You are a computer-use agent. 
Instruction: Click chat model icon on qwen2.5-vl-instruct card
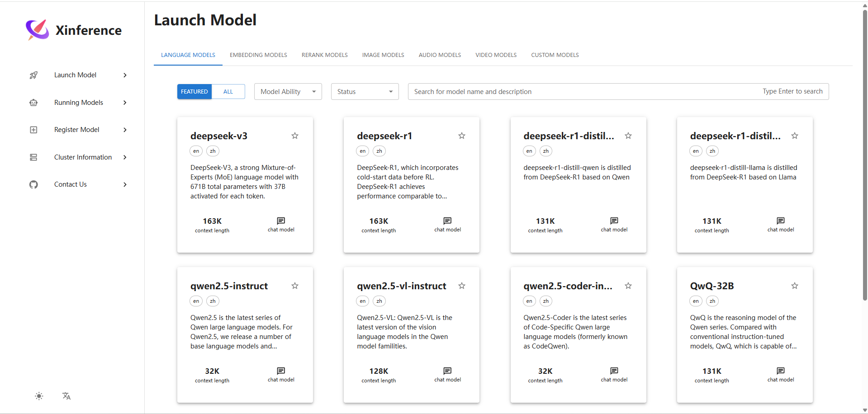pos(447,371)
